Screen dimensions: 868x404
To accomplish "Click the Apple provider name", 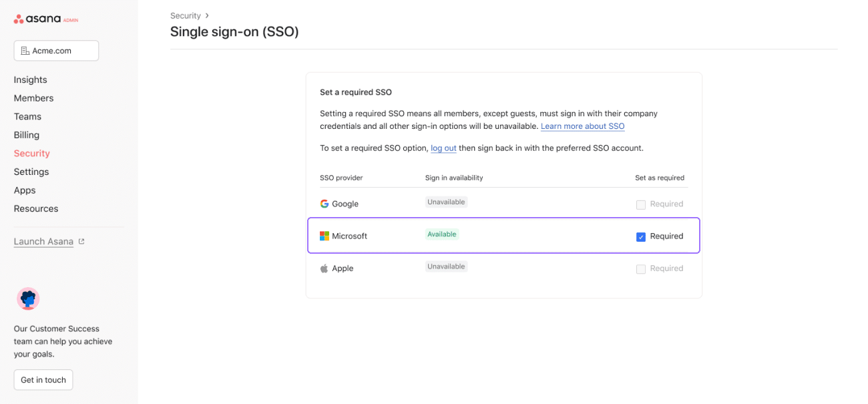I will pos(343,268).
